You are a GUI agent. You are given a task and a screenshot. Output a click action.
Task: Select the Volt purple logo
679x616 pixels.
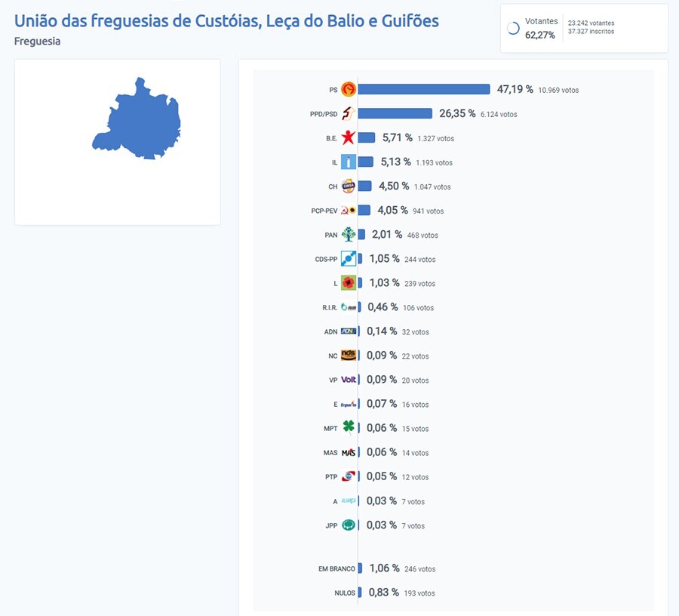[x=348, y=380]
